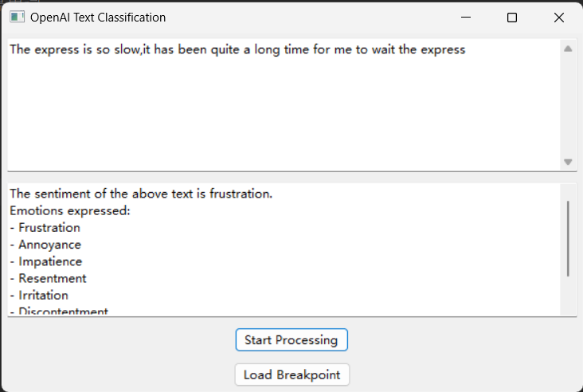Click the Start Processing button
Image resolution: width=583 pixels, height=392 pixels.
291,340
